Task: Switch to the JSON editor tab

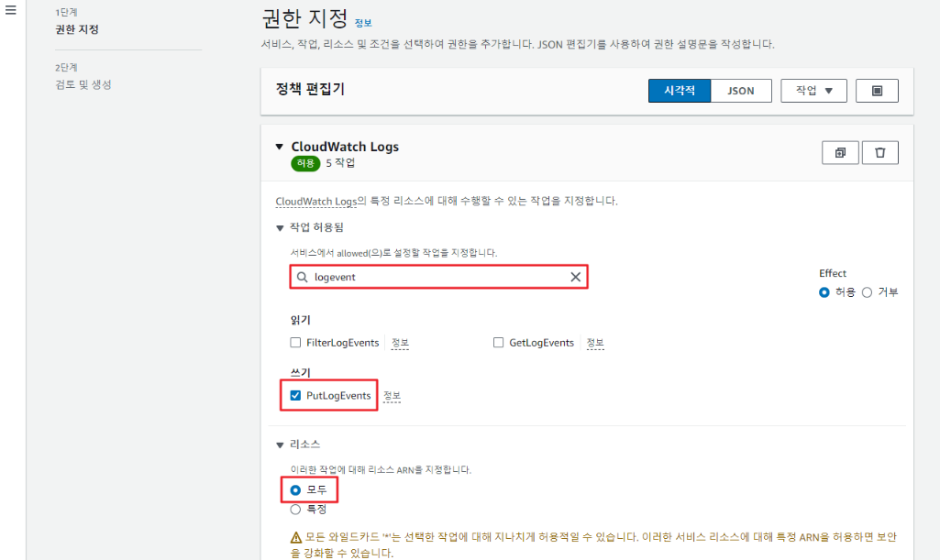Action: [740, 91]
